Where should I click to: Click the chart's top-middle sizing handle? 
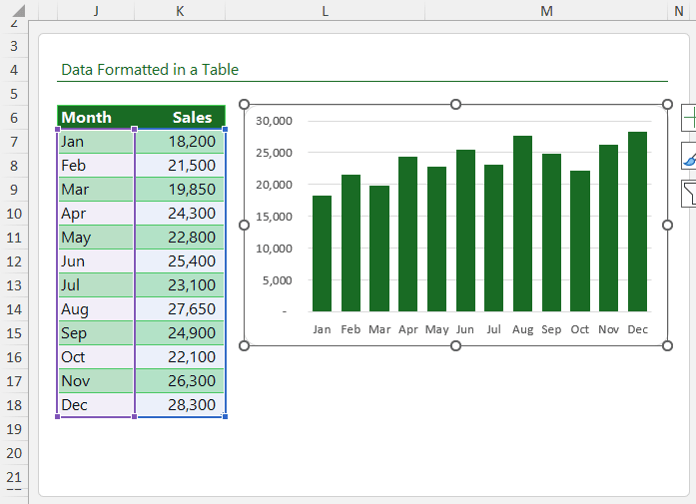click(x=456, y=104)
